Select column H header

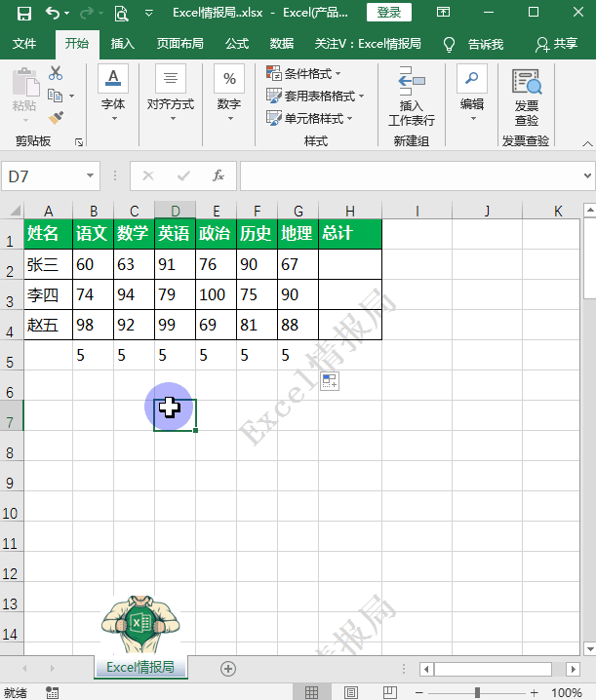coord(350,211)
